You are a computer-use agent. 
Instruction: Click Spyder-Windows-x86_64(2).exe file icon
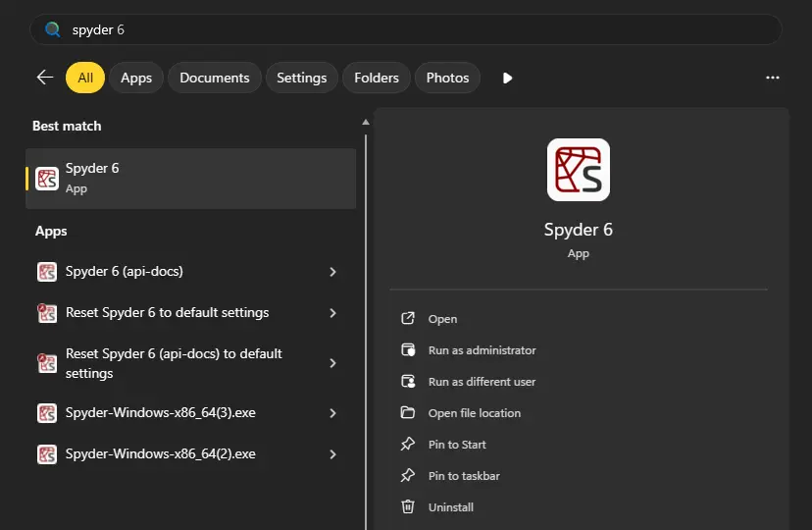(x=47, y=454)
